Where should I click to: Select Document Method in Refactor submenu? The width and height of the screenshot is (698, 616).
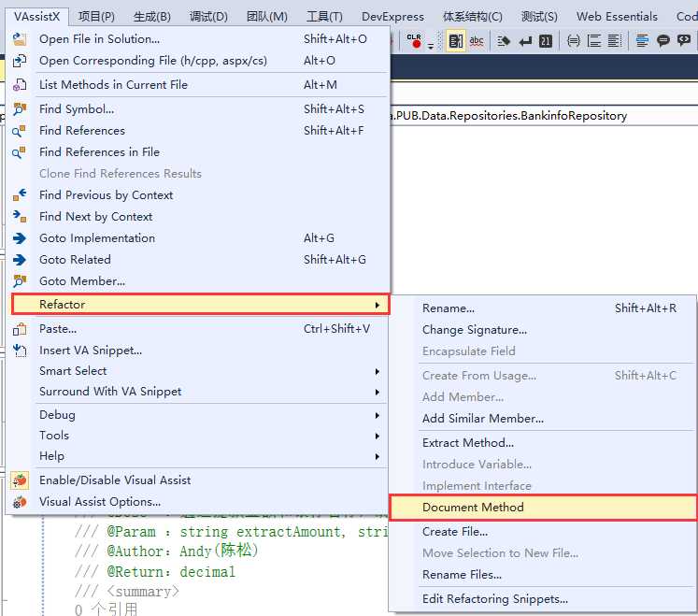coord(543,508)
